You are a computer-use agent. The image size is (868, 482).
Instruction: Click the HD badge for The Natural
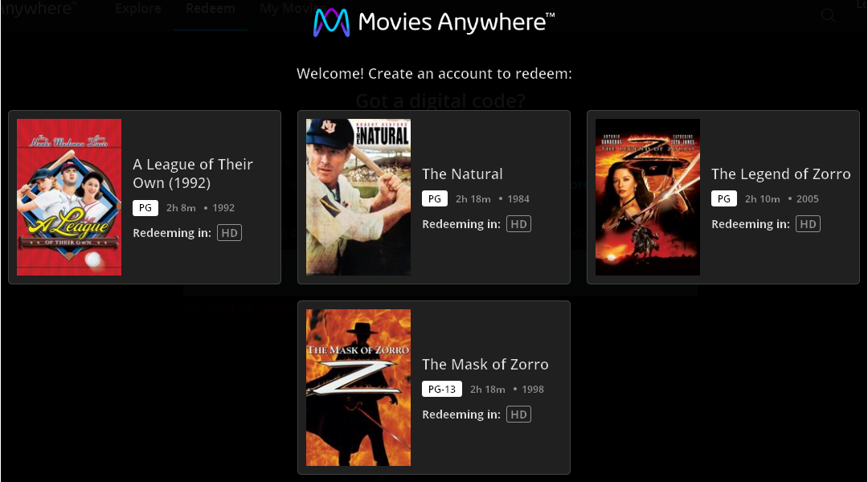[518, 224]
